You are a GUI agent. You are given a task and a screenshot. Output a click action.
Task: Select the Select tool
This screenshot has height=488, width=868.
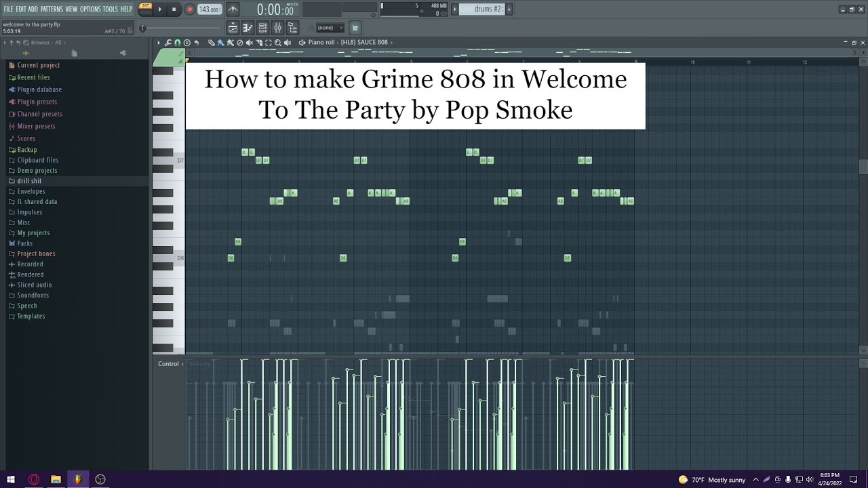(269, 43)
